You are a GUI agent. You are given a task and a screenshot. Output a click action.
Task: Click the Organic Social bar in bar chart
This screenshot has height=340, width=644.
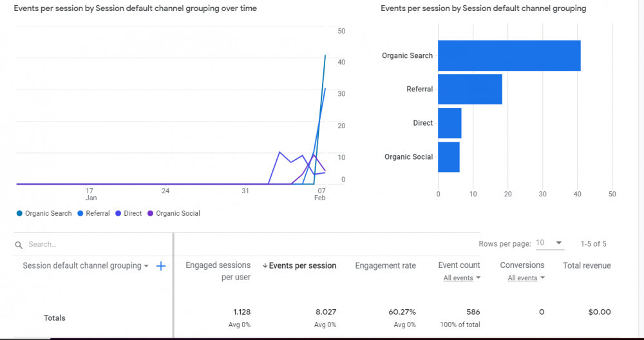coord(448,156)
